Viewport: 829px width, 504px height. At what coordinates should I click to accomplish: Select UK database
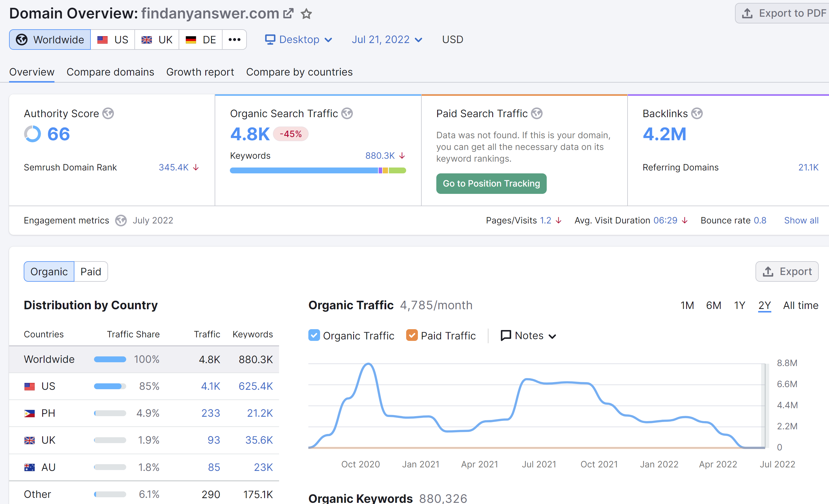[x=157, y=39]
